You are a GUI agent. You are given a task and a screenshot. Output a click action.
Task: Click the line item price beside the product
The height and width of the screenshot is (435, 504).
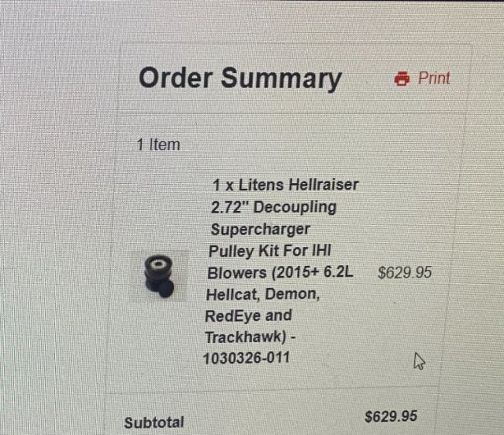point(405,273)
